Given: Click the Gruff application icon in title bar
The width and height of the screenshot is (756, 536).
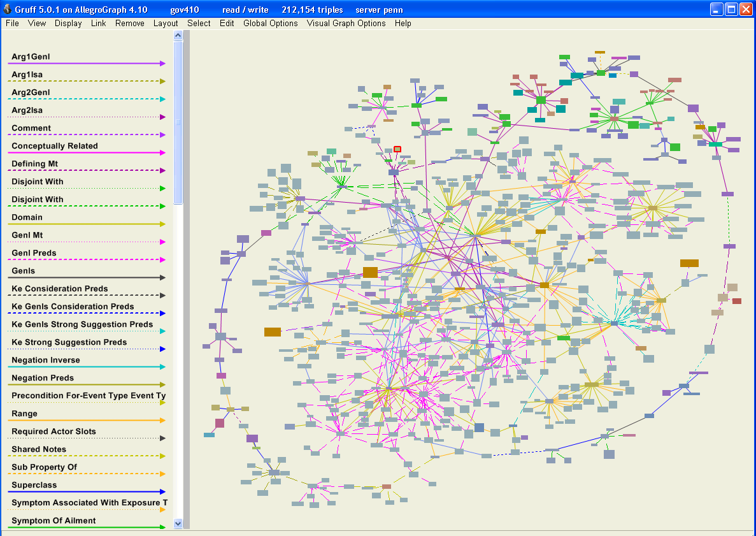Looking at the screenshot, I should [x=7, y=9].
